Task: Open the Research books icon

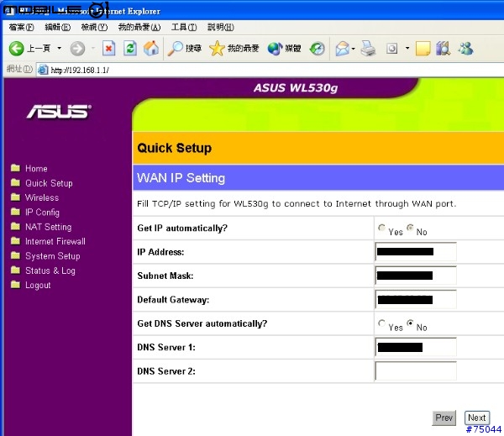Action: click(x=444, y=49)
